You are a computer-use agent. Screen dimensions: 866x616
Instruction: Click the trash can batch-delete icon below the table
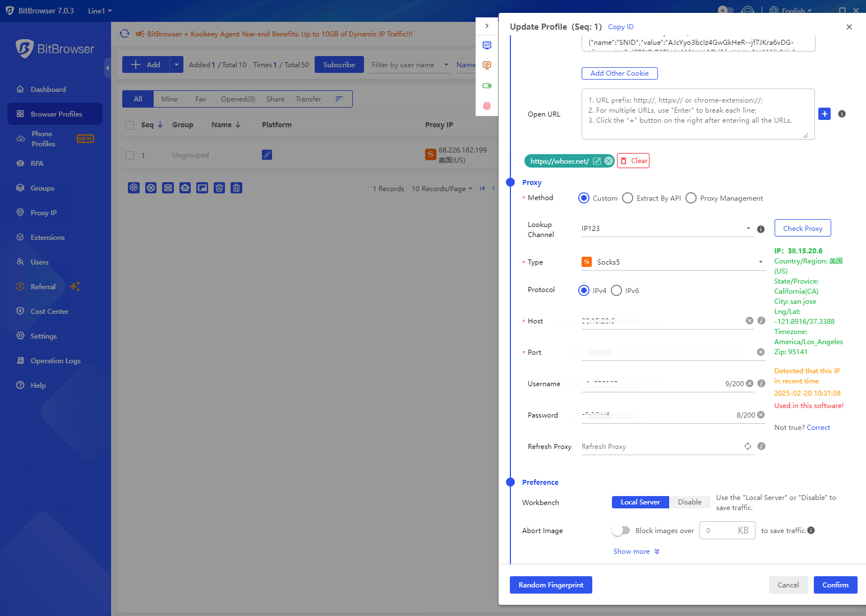237,188
